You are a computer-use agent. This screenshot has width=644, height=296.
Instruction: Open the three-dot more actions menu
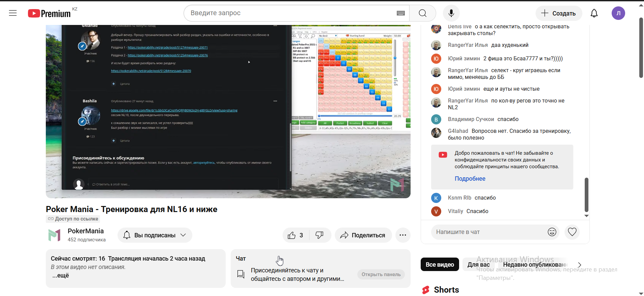tap(403, 235)
